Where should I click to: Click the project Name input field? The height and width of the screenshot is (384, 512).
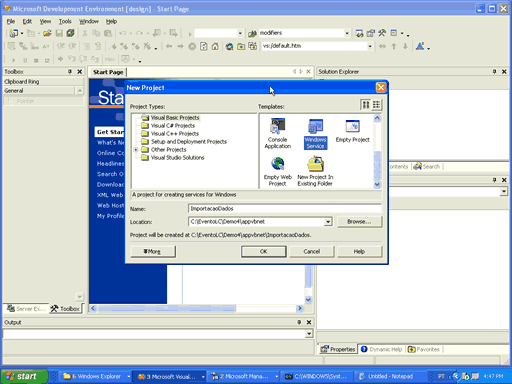click(285, 209)
